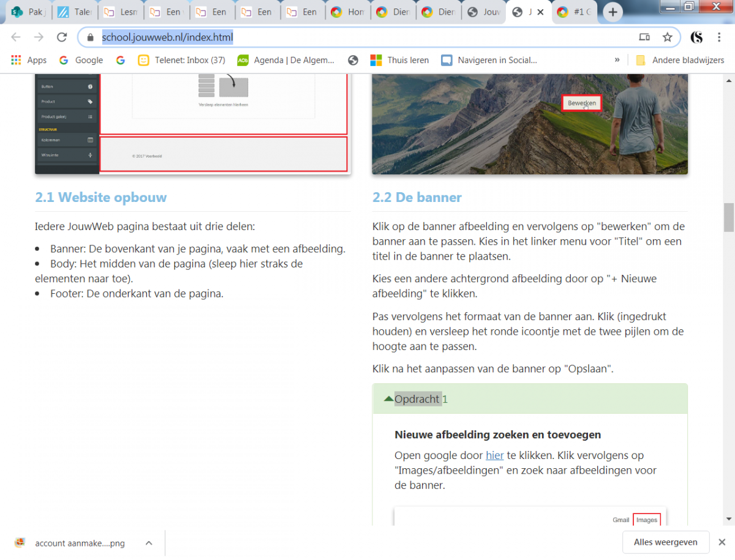
Task: Click the cast/media icon in the address bar
Action: tap(644, 37)
